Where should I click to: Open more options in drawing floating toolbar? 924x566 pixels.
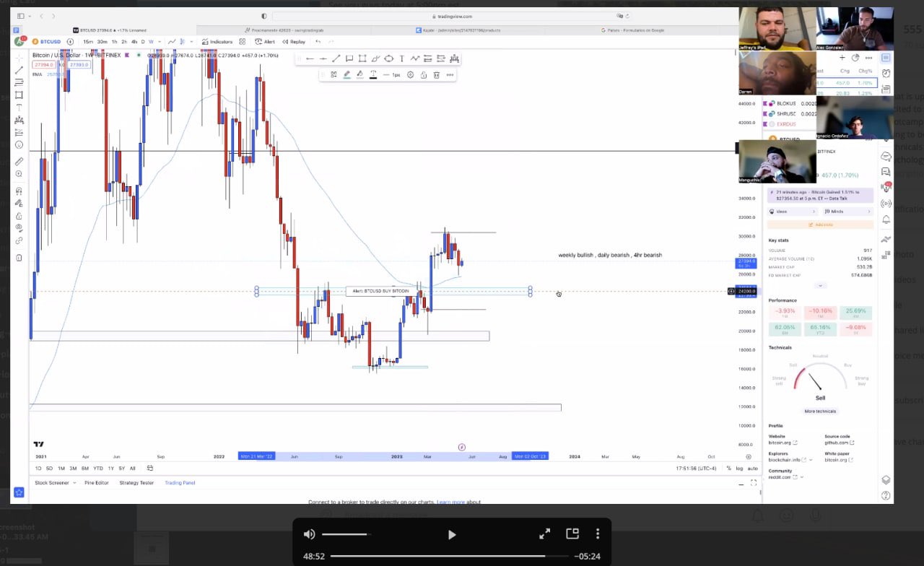(x=450, y=74)
